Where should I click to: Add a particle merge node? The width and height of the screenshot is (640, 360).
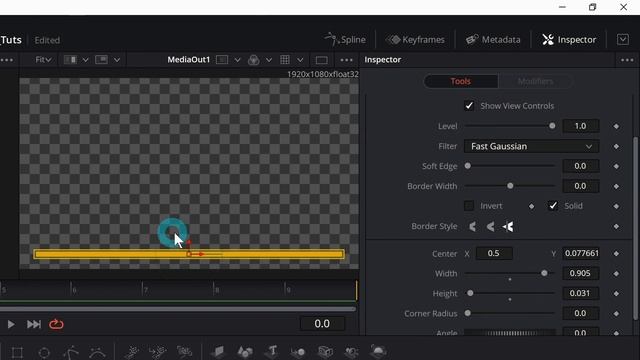[x=158, y=351]
